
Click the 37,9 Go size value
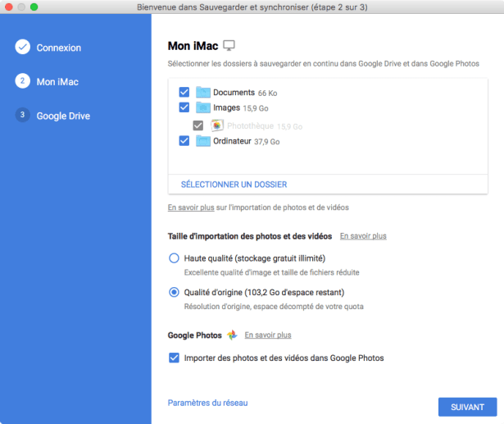(267, 142)
